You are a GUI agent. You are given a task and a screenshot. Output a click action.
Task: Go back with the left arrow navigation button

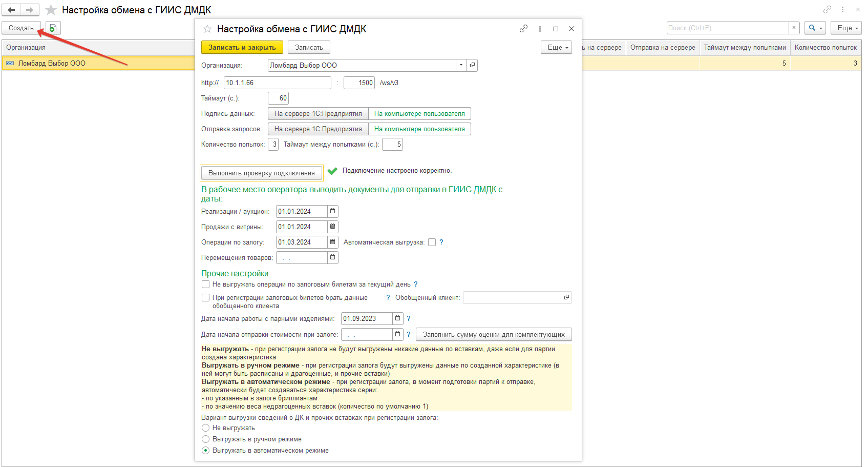[x=11, y=10]
